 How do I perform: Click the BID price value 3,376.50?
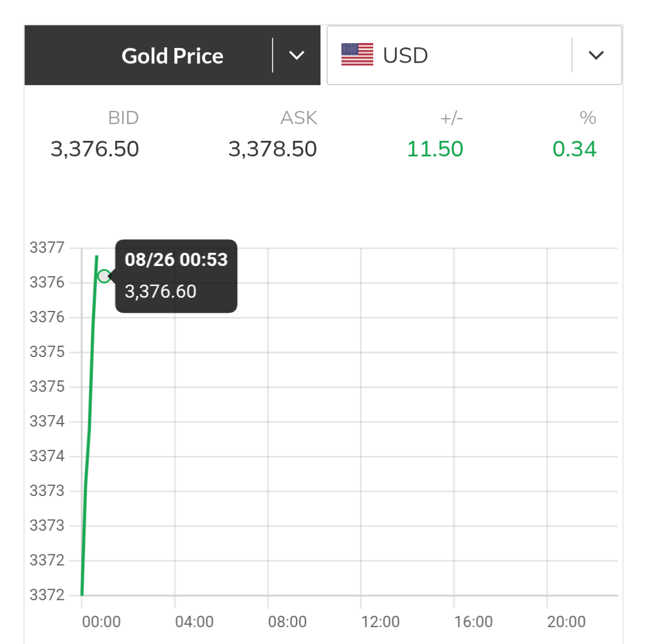(x=95, y=149)
